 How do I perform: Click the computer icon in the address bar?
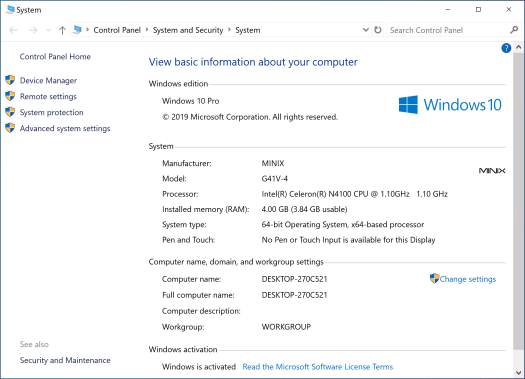click(77, 30)
